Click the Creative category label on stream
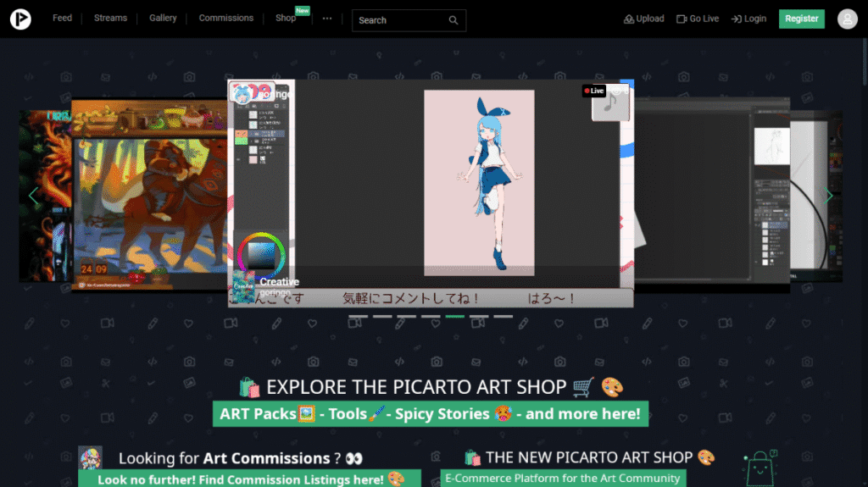This screenshot has width=868, height=487. [280, 282]
